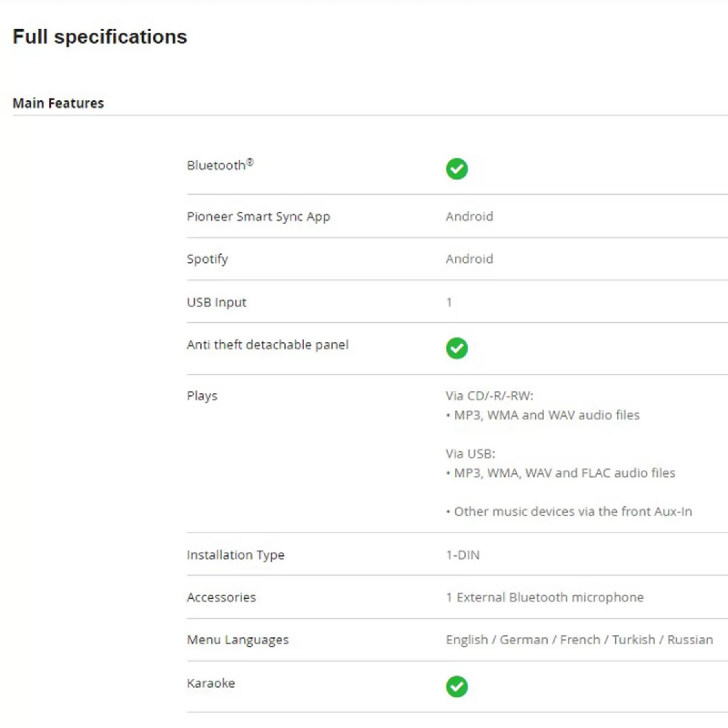This screenshot has width=728, height=728.
Task: Click the Android value in the Spotify row
Action: pyautogui.click(x=470, y=259)
